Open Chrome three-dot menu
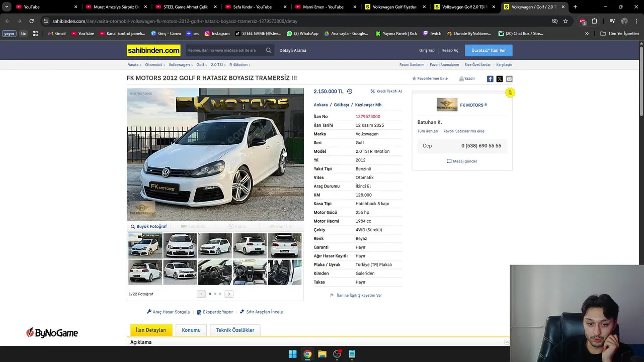 636,21
